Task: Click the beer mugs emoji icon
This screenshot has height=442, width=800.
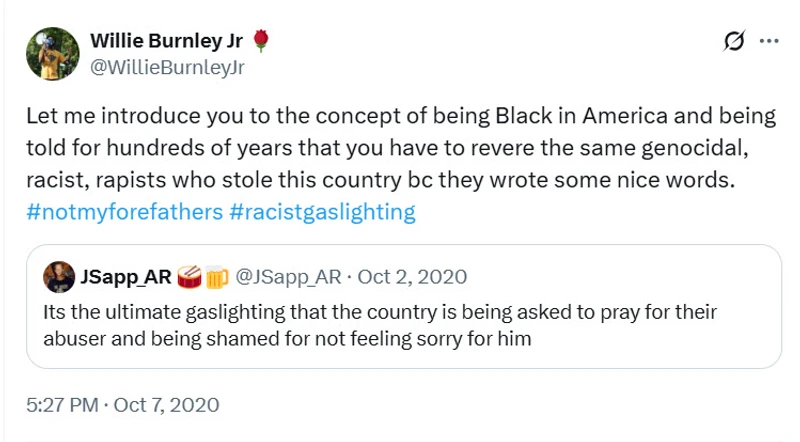Action: [217, 275]
